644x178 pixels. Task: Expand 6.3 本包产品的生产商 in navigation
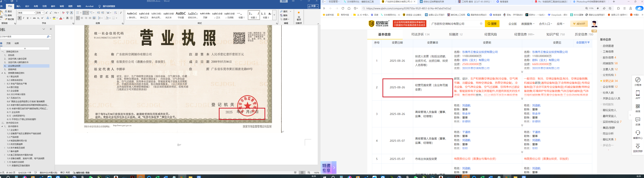point(5,84)
